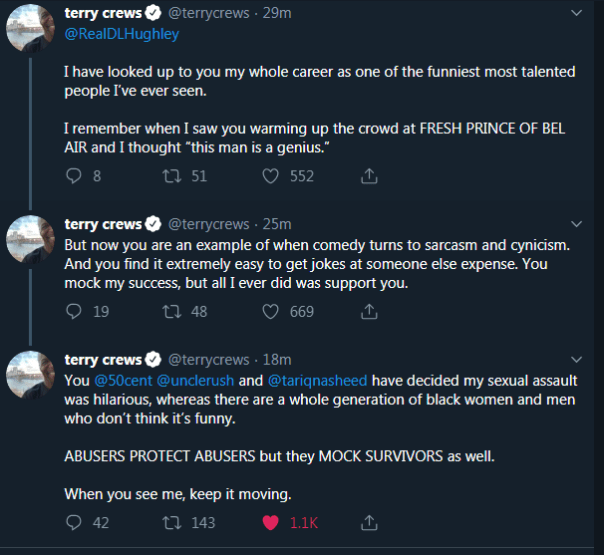
Task: Open terry crews avatar on first tweet
Action: click(x=30, y=32)
